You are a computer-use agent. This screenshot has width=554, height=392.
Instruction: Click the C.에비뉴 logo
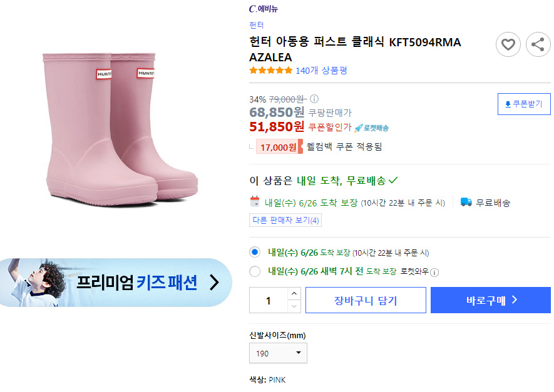263,9
